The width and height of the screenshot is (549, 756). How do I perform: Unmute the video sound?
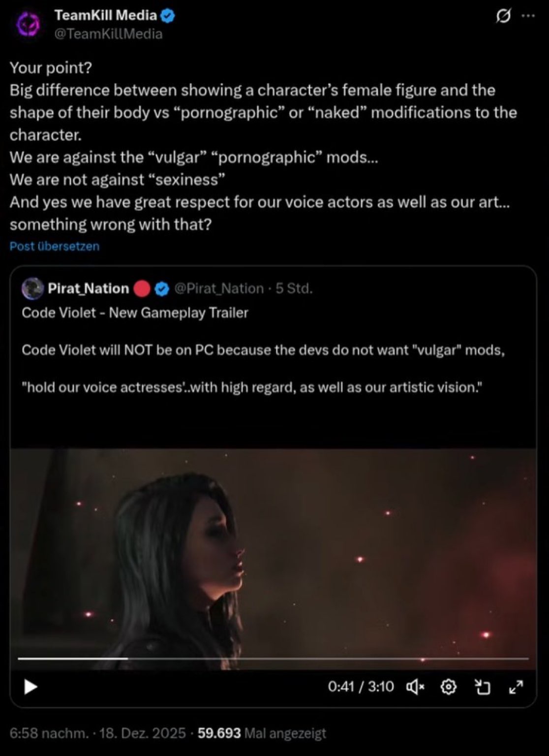click(x=415, y=687)
